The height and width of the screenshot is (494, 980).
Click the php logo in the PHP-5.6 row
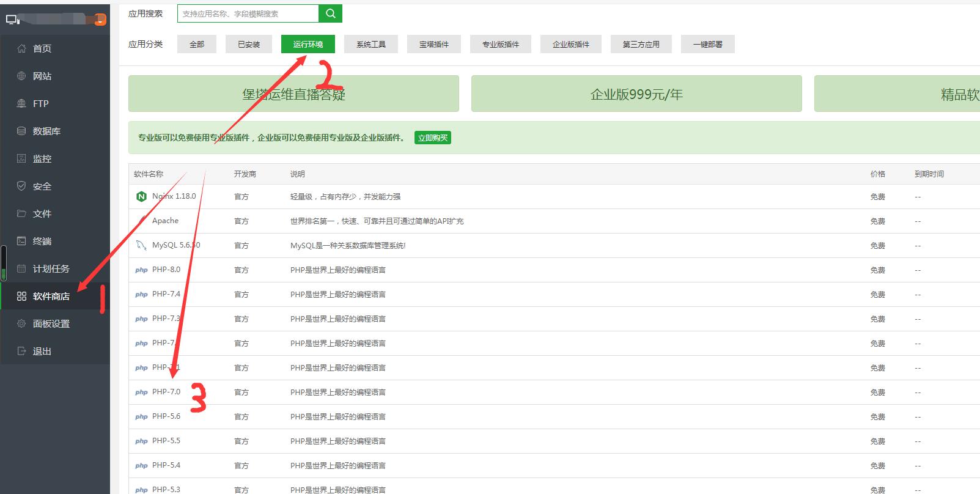pyautogui.click(x=141, y=416)
